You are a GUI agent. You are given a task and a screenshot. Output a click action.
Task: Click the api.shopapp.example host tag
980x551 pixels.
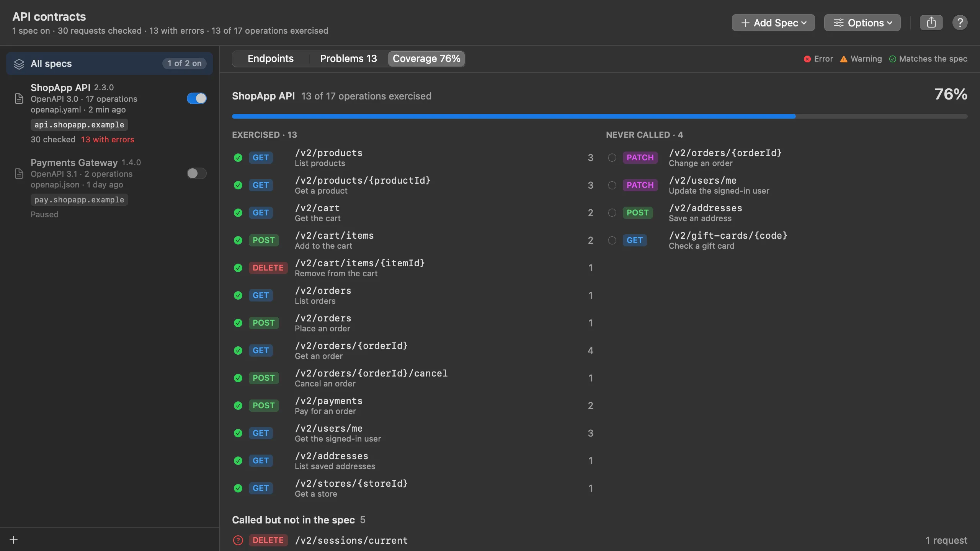[79, 125]
